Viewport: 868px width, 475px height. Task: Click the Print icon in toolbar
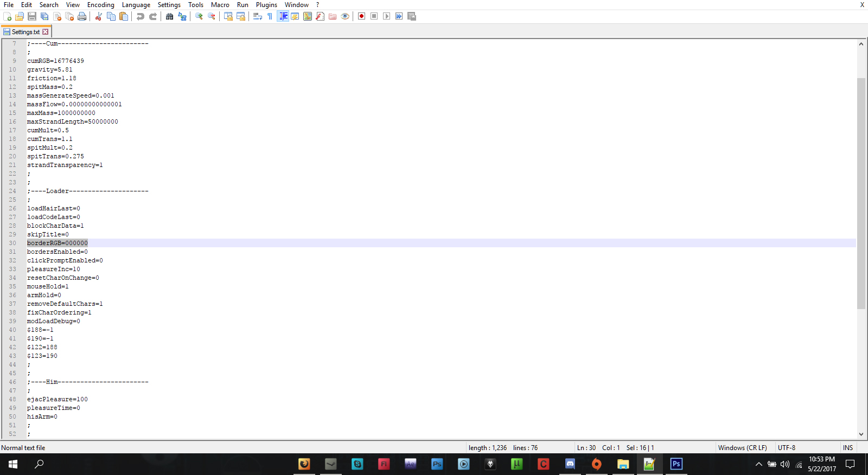click(82, 16)
